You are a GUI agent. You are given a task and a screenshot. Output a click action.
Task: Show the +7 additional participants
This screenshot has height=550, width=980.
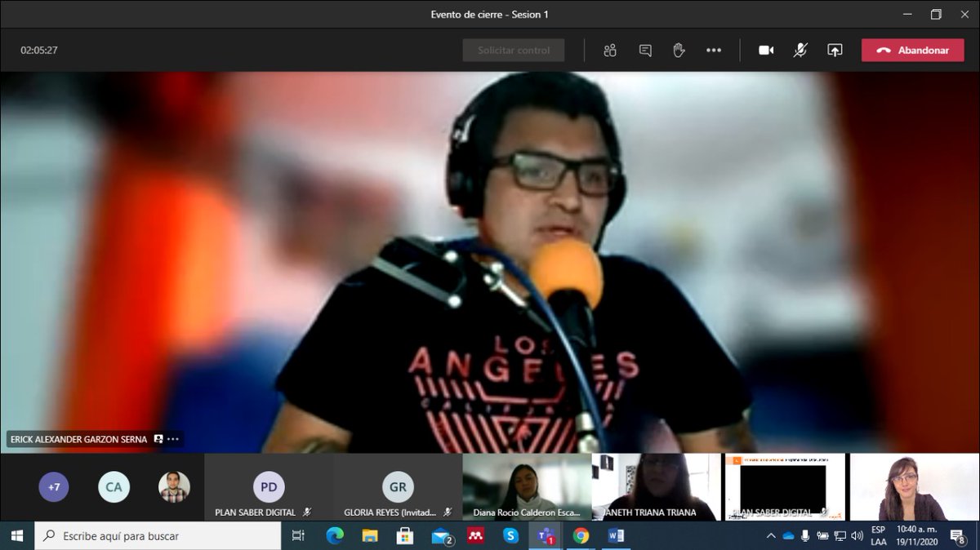54,487
